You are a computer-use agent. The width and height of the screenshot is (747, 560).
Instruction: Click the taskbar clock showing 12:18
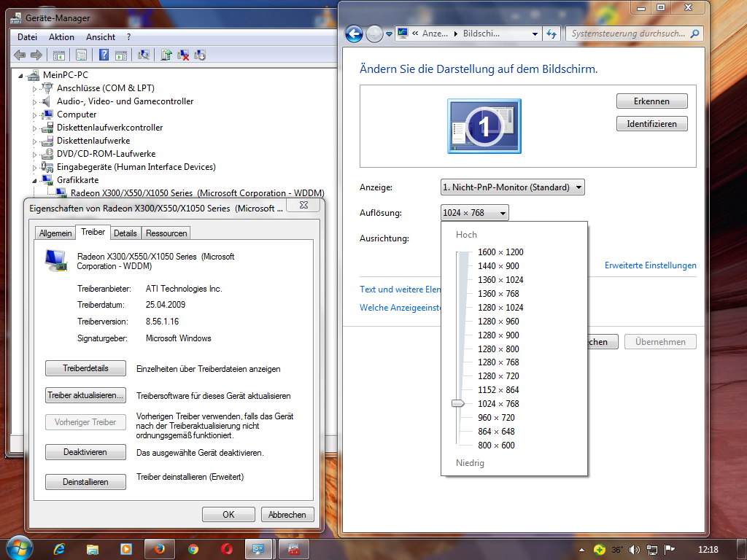[x=708, y=550]
